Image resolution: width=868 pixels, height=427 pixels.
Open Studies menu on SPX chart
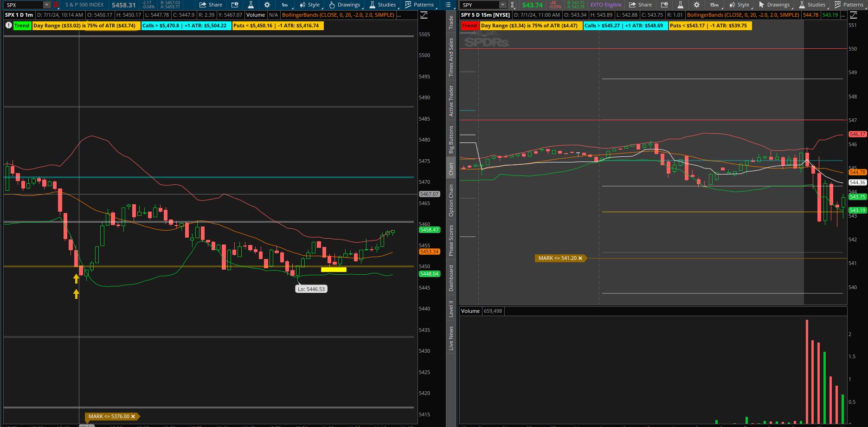pos(383,5)
